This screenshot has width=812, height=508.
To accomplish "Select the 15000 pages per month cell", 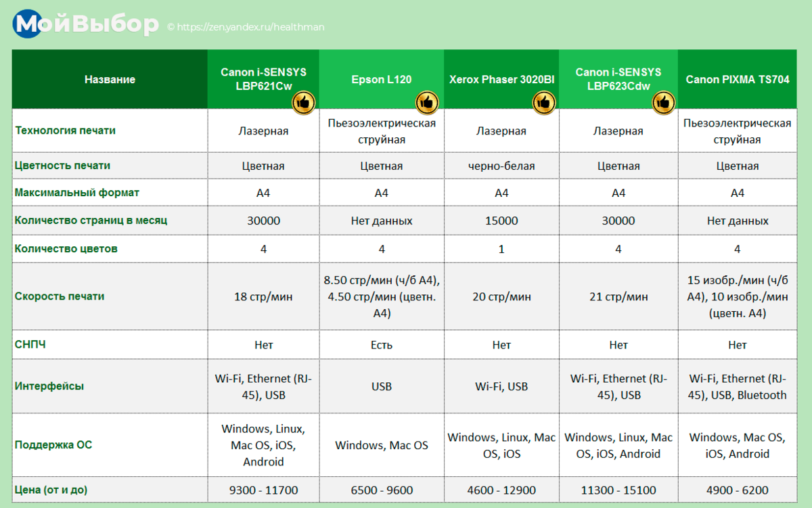I will 501,221.
